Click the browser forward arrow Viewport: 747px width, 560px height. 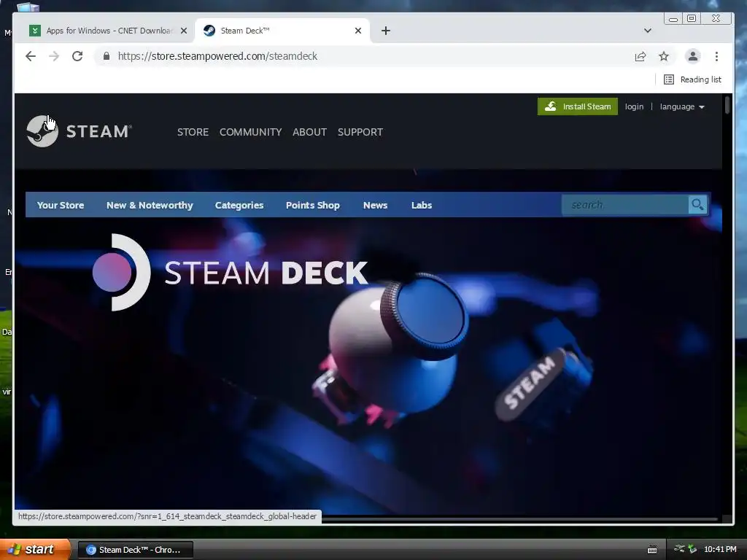click(54, 56)
